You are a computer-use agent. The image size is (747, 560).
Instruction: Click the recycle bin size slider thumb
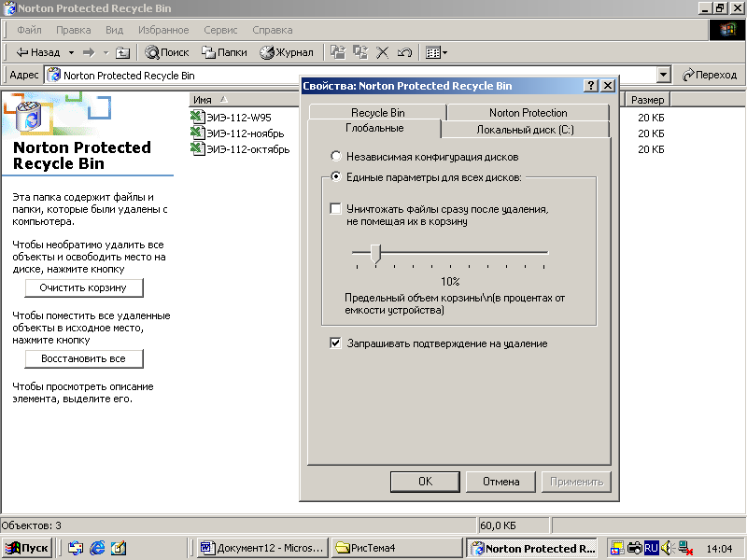(376, 253)
